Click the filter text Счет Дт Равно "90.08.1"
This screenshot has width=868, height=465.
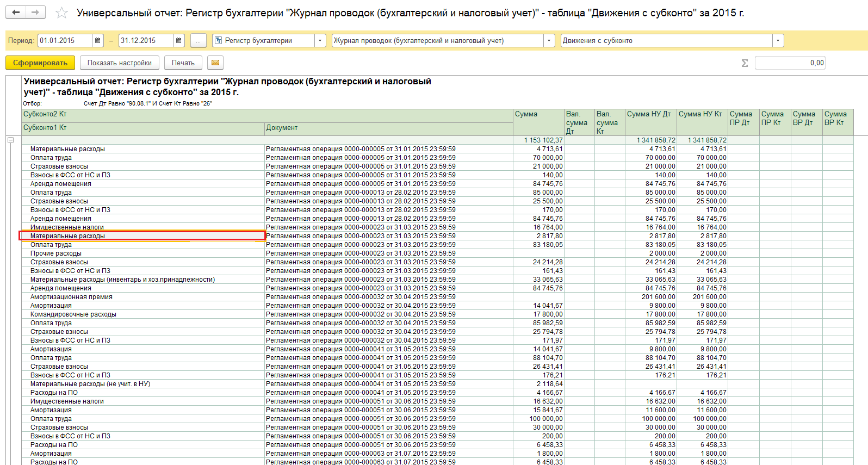118,103
